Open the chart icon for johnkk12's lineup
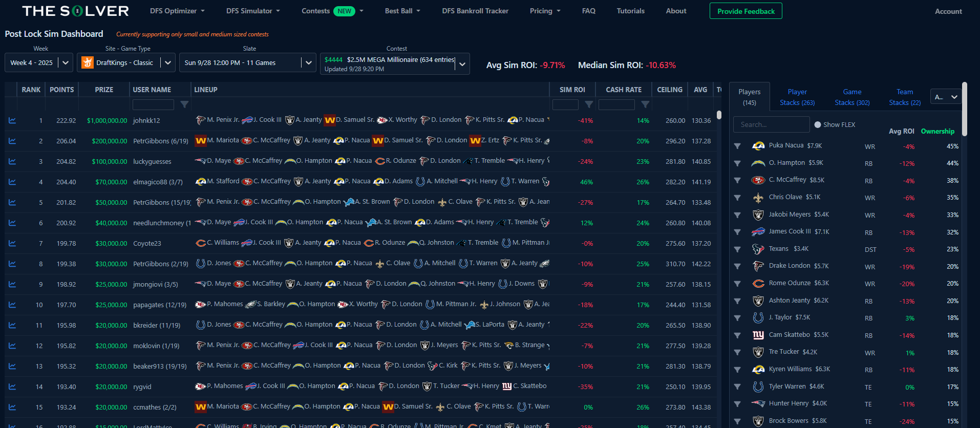Screen dimensions: 980x428 point(12,121)
